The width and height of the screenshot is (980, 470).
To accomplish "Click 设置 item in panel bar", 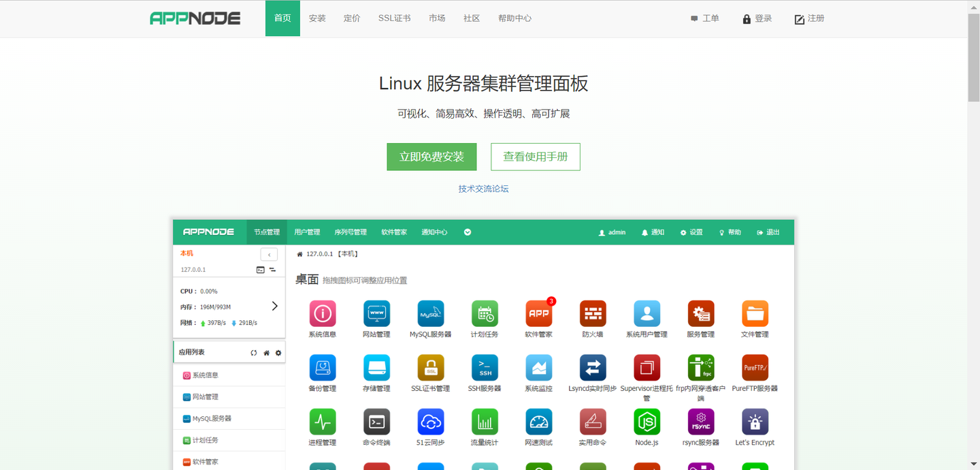I will (691, 232).
